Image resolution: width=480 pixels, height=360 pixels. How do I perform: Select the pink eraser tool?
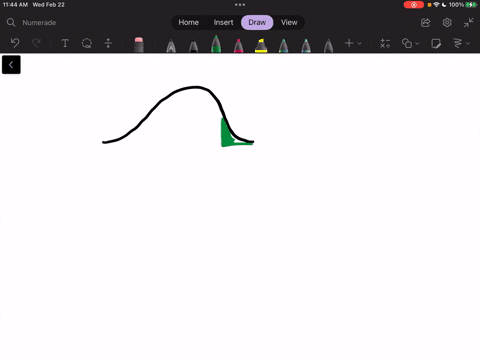(x=139, y=45)
